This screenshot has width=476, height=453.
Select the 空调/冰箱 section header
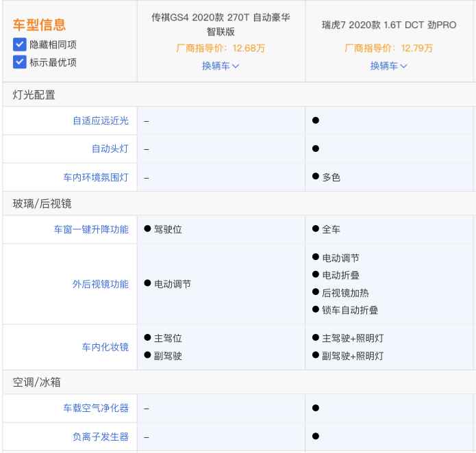click(37, 382)
